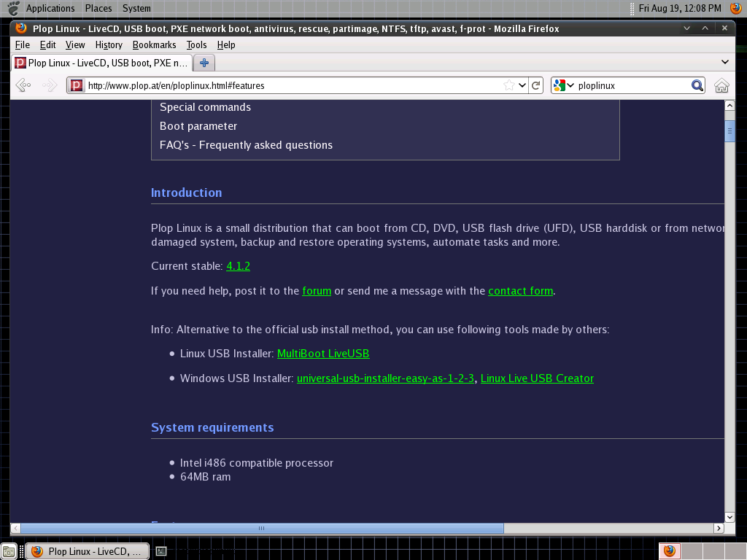This screenshot has width=747, height=560.
Task: Open the History menu
Action: click(109, 44)
